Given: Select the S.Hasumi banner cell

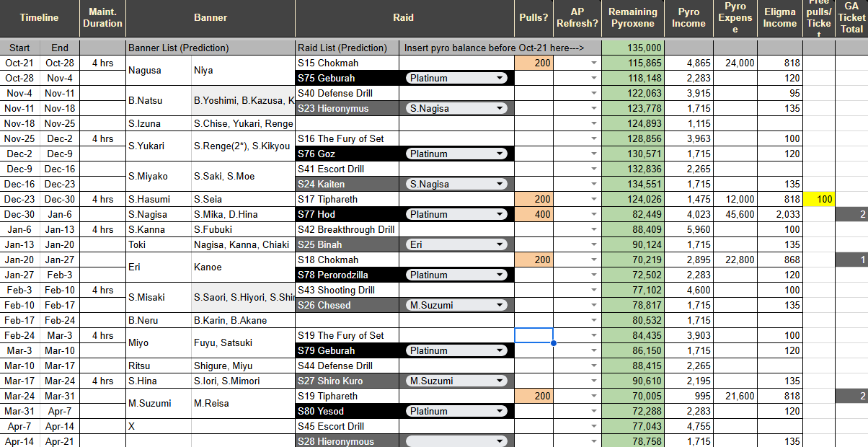Looking at the screenshot, I should (159, 199).
